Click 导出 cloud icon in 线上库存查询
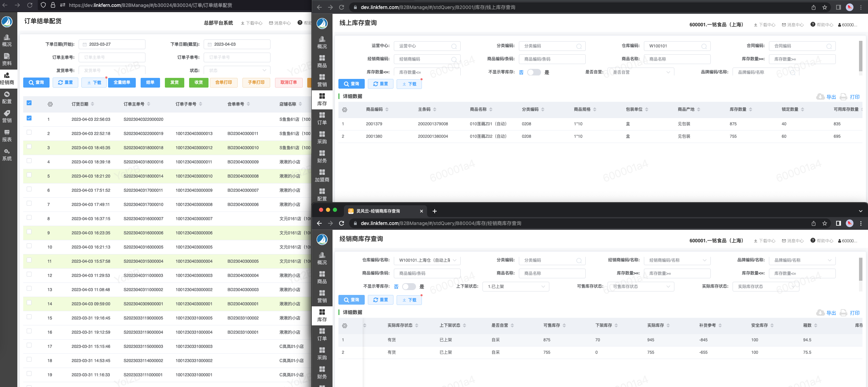Screen dimensions: 868x387 tap(820, 97)
